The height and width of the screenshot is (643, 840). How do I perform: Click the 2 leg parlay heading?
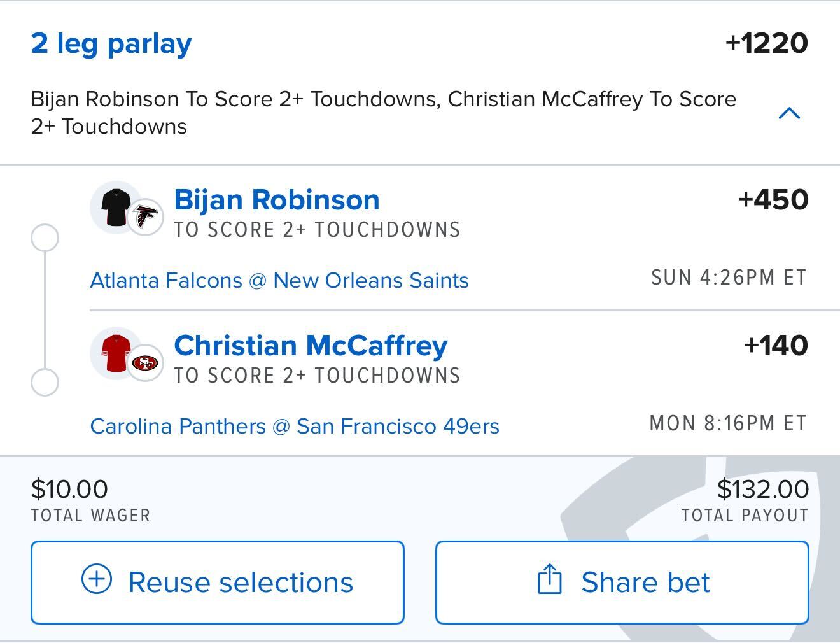pyautogui.click(x=111, y=43)
